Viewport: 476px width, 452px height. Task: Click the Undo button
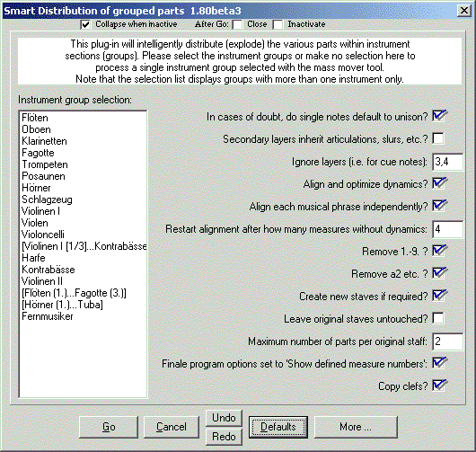[x=224, y=418]
